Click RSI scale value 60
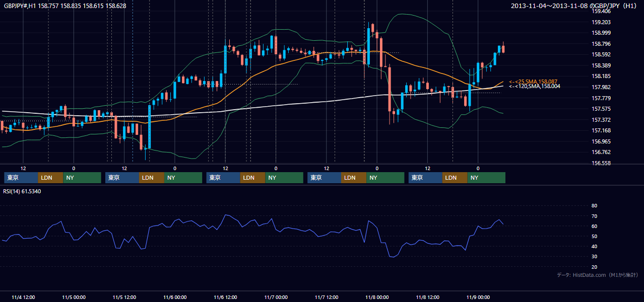 click(x=594, y=226)
